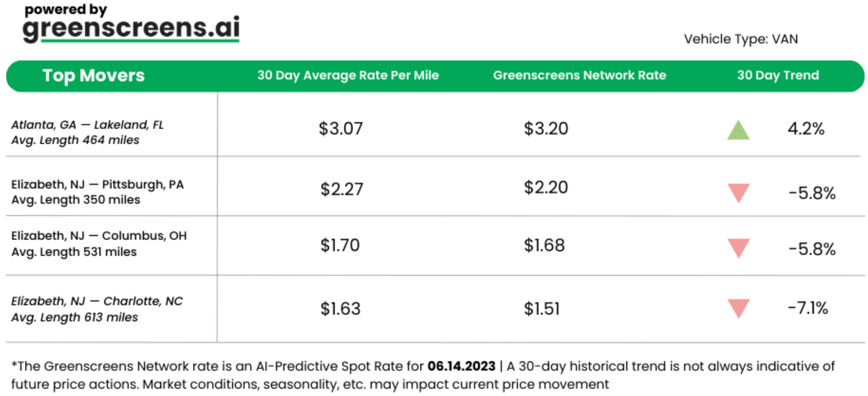Click the 30 Day Average Rate Per Mile header
Screen dimensions: 868x396
coord(348,75)
